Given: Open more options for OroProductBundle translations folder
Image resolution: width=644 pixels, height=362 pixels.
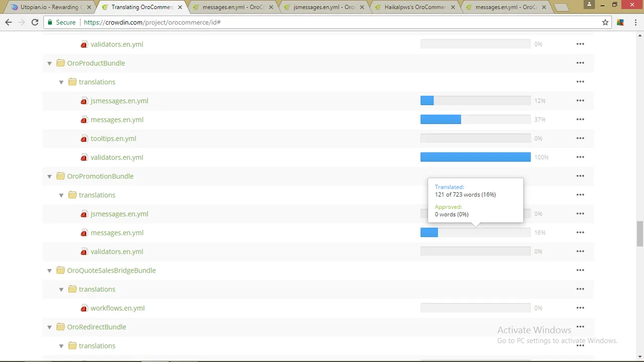Looking at the screenshot, I should click(580, 82).
